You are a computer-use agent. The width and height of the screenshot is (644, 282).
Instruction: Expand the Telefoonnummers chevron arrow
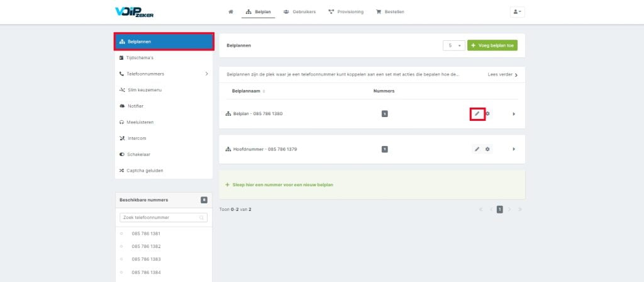pyautogui.click(x=206, y=74)
